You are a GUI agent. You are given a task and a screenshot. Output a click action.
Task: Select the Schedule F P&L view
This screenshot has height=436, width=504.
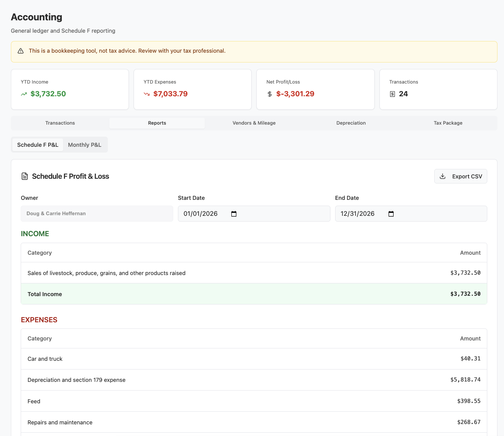[x=38, y=145]
